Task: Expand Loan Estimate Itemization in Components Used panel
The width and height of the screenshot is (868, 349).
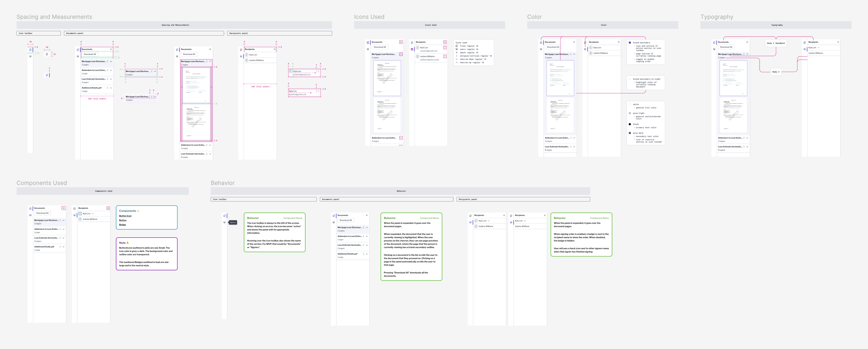Action: pos(63,238)
